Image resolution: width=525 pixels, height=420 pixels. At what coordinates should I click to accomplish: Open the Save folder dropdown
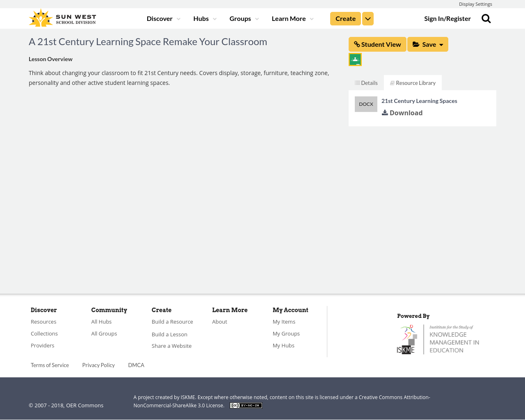click(428, 44)
